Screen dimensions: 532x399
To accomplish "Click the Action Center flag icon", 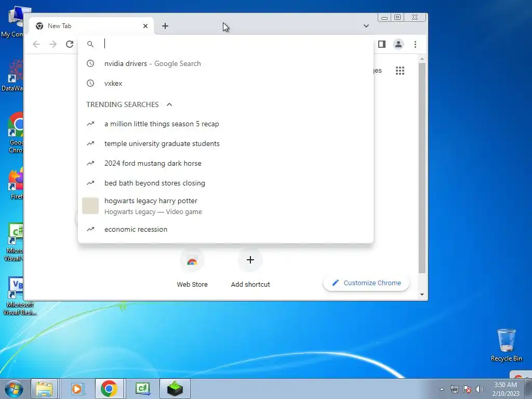I will 467,389.
